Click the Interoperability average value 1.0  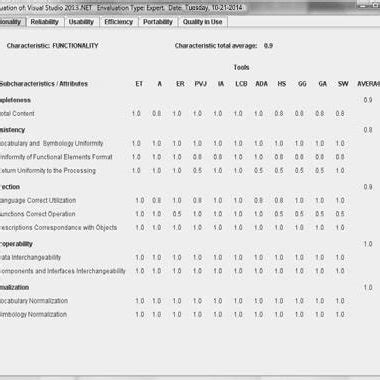(x=368, y=244)
